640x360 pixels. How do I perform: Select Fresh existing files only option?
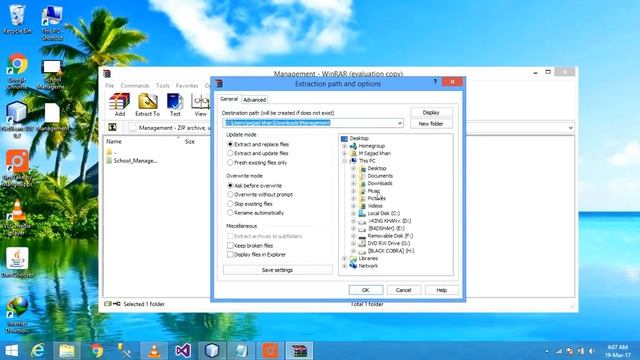tap(257, 162)
